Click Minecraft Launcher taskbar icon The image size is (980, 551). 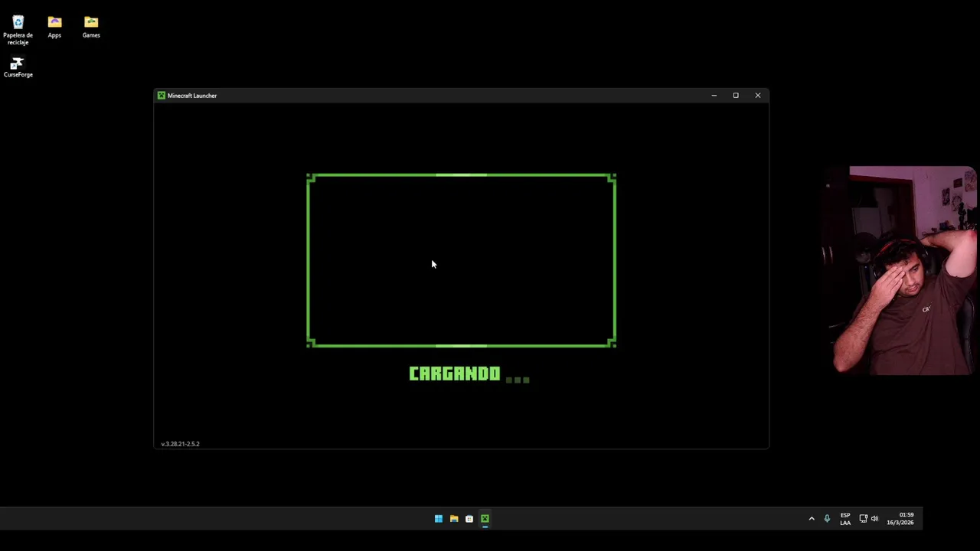point(485,519)
